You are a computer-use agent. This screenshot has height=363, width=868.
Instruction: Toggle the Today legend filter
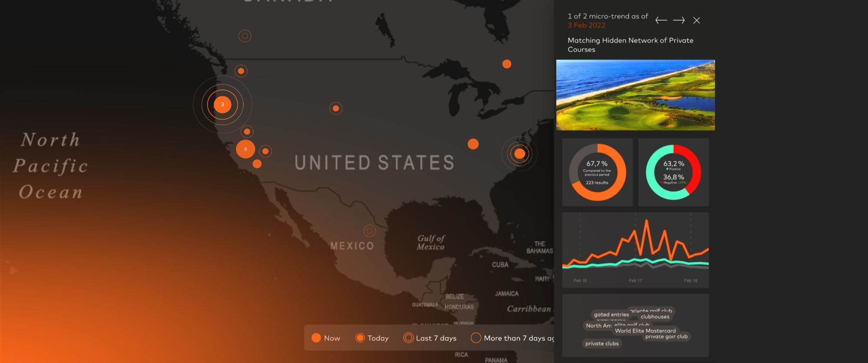(x=372, y=338)
